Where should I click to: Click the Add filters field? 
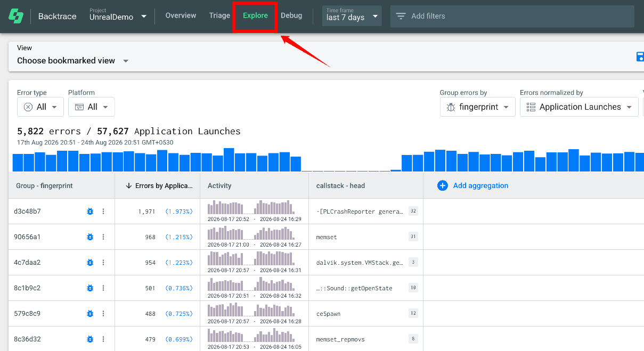coord(512,16)
